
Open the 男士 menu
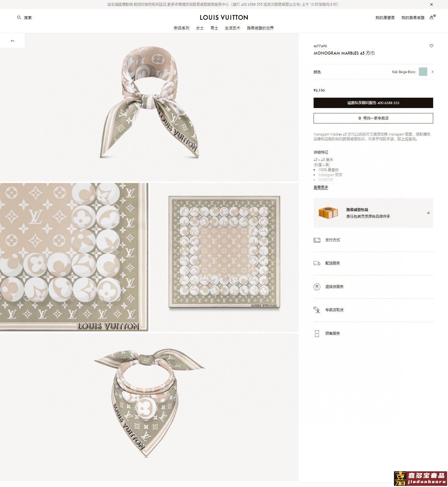tap(214, 28)
